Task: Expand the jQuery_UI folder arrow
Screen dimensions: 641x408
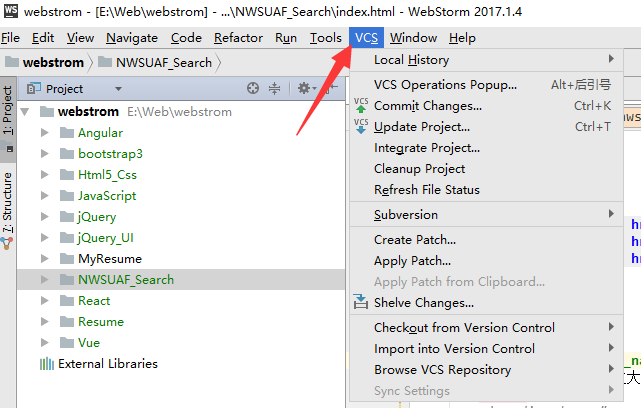Action: (45, 238)
